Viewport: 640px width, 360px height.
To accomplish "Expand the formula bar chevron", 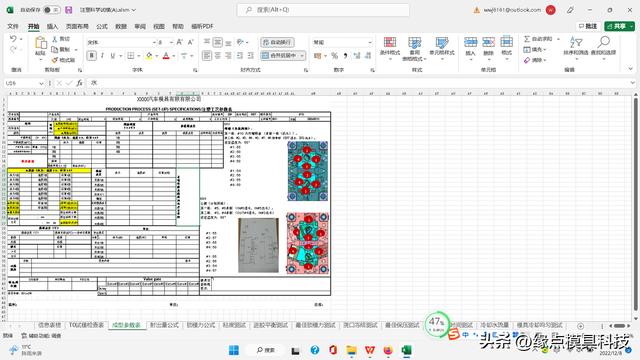I will click(633, 83).
